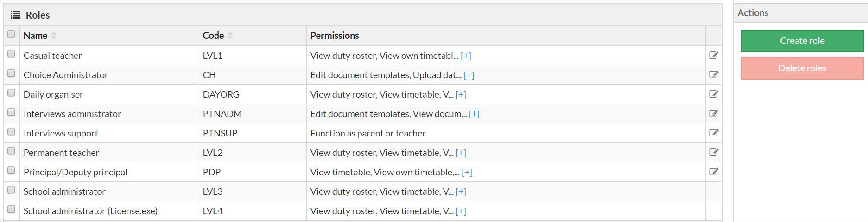Screen dimensions: 868x222
Task: Edit the Daily organiser role
Action: tap(713, 94)
